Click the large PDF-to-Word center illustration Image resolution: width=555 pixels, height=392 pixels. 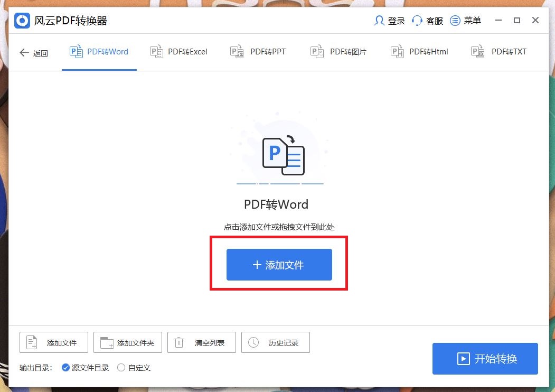click(x=283, y=155)
